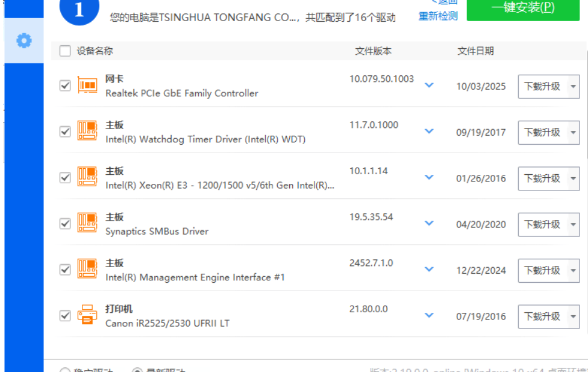Uncheck the Canon iR2525/2530 UFRII LT checkbox
This screenshot has height=372, width=588.
coord(65,315)
